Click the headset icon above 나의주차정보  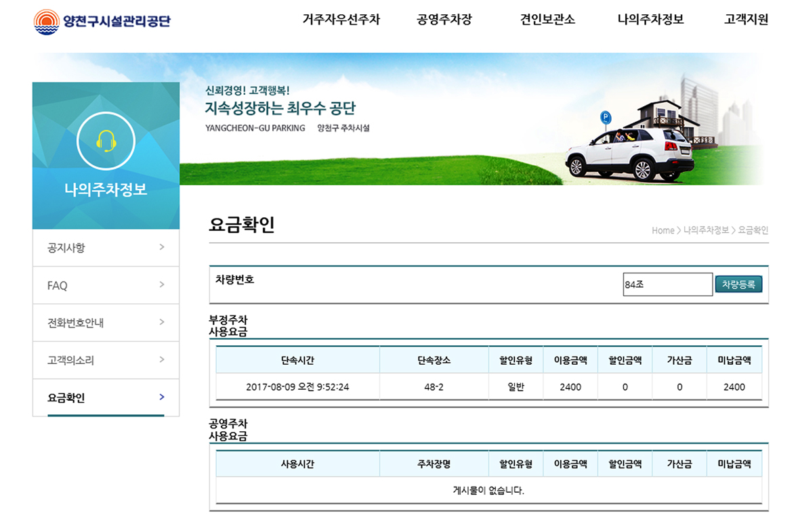[x=106, y=141]
